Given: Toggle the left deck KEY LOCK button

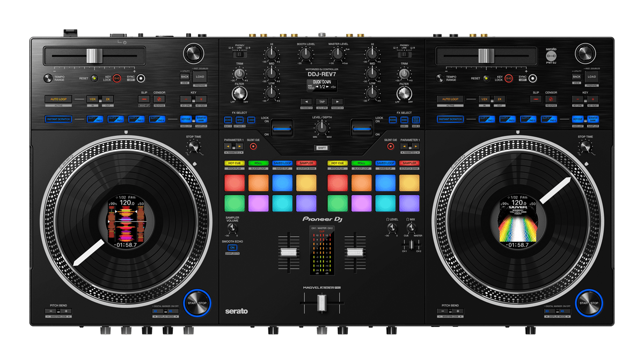Looking at the screenshot, I should tap(117, 78).
